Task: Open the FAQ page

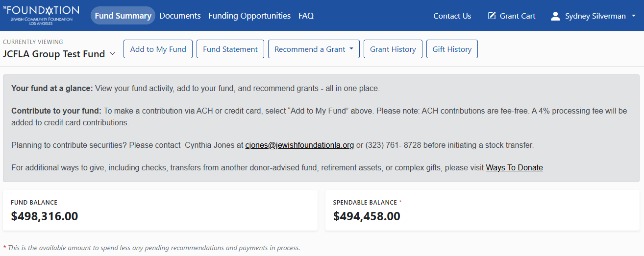Action: tap(306, 16)
